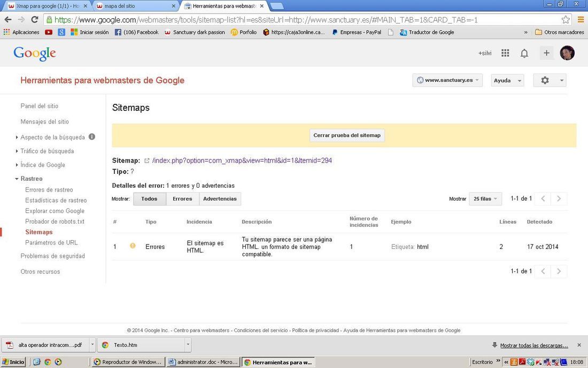Open the alta operador intracom pdf download
This screenshot has height=368, width=588.
click(x=45, y=345)
